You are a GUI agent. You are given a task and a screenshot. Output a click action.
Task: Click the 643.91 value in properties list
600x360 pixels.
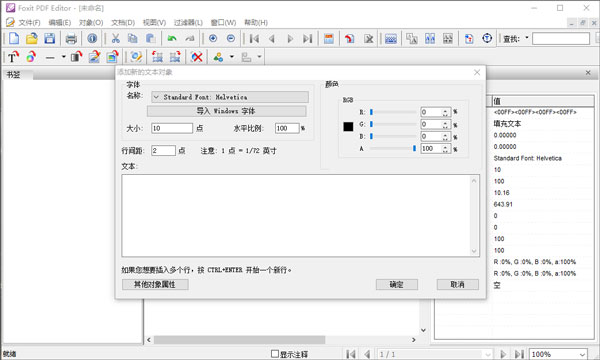coord(503,204)
